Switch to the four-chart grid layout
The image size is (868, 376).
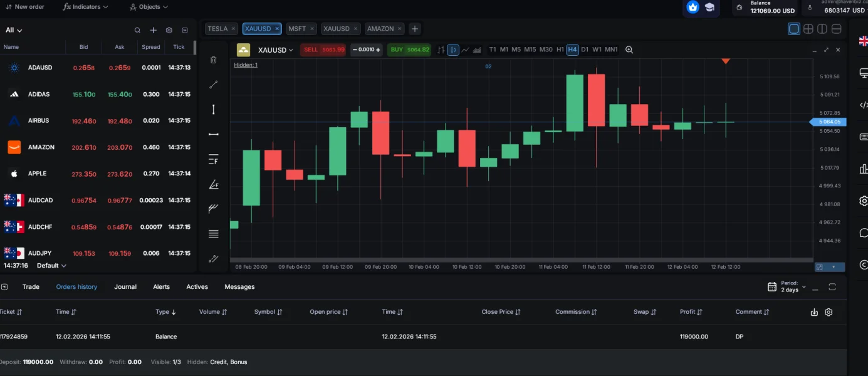[808, 29]
